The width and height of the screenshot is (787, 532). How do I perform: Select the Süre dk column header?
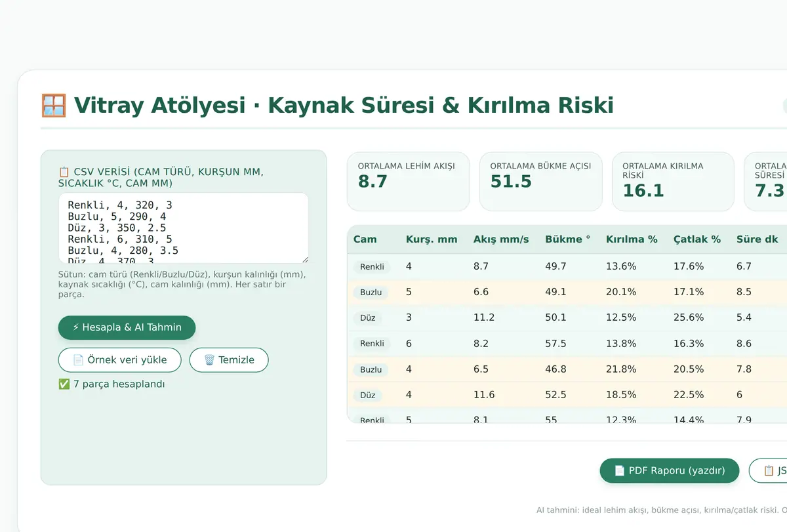click(x=757, y=239)
